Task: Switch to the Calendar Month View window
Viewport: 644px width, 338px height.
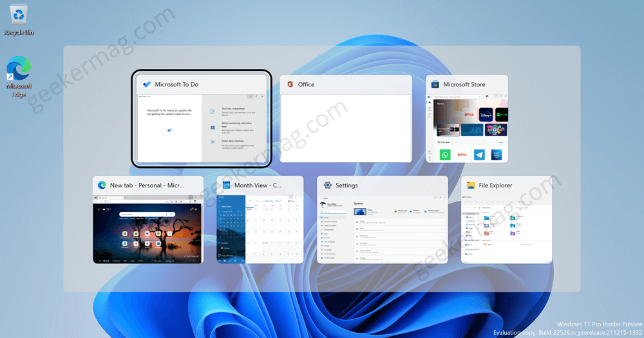Action: click(x=260, y=220)
